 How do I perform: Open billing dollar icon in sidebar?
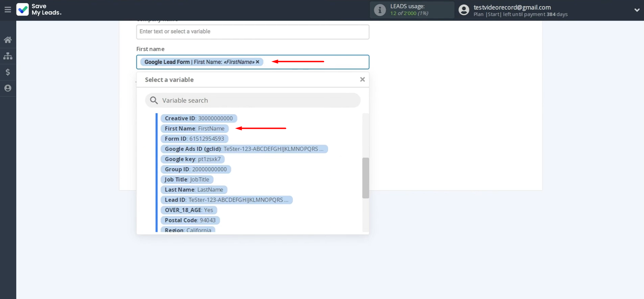[x=8, y=72]
